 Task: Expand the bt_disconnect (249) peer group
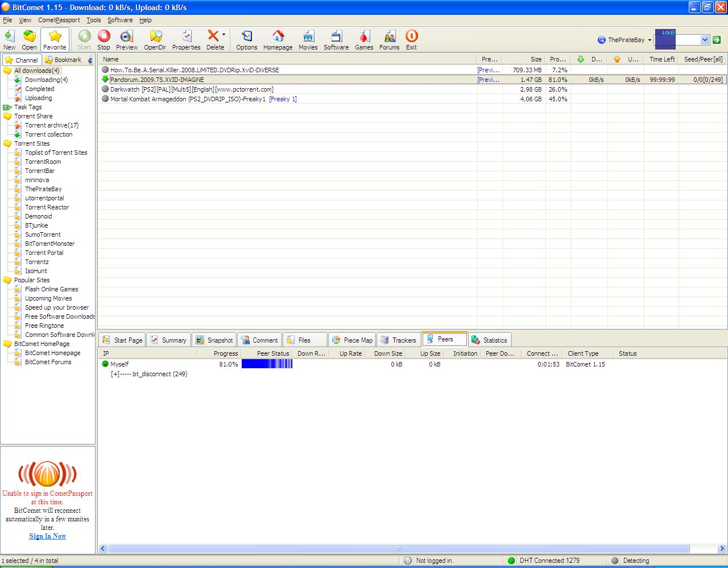115,374
